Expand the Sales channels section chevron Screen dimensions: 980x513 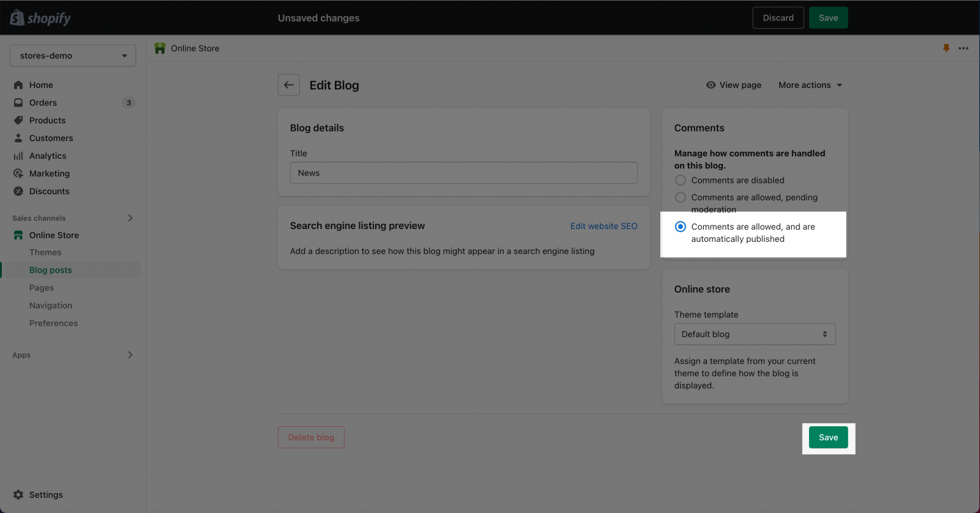pyautogui.click(x=130, y=218)
